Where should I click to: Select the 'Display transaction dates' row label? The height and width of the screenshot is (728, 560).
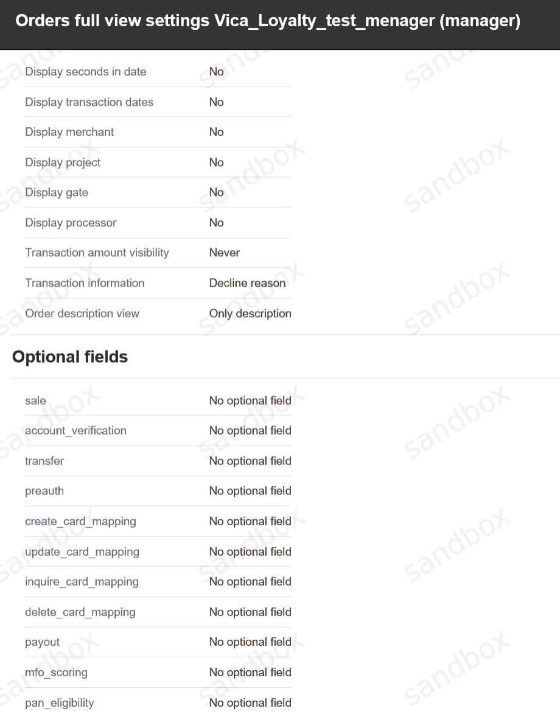tap(89, 102)
